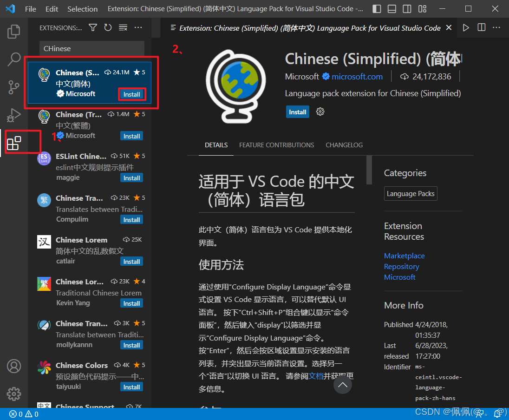Install Chinese (Simplified) from the list

coord(131,94)
